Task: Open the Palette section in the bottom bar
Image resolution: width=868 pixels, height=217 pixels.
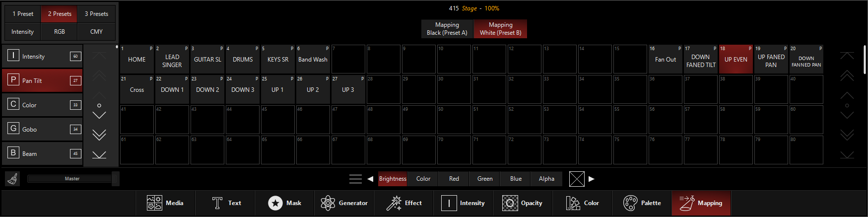Action: (x=642, y=203)
